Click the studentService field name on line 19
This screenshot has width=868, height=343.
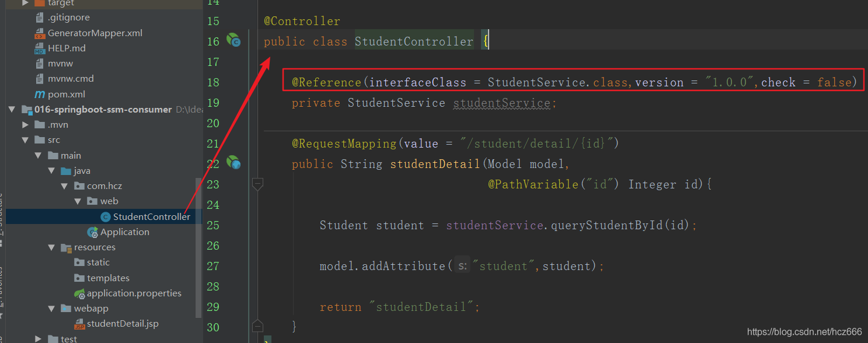point(501,103)
